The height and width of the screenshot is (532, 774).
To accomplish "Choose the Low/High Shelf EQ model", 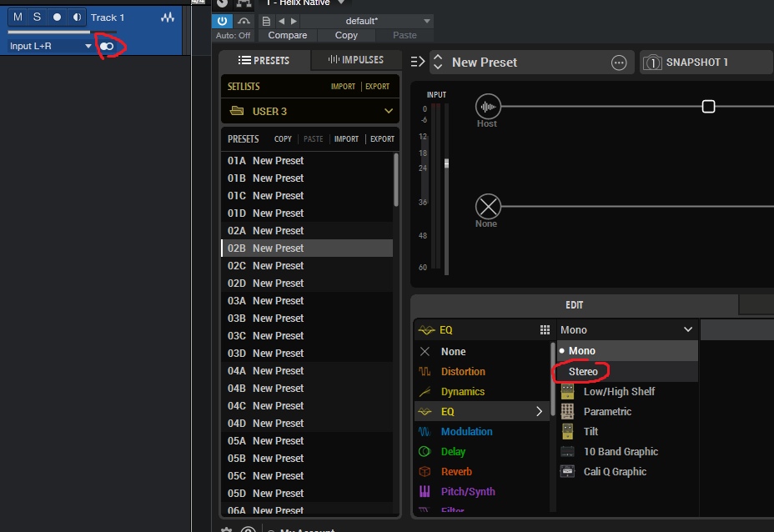I will click(627, 392).
